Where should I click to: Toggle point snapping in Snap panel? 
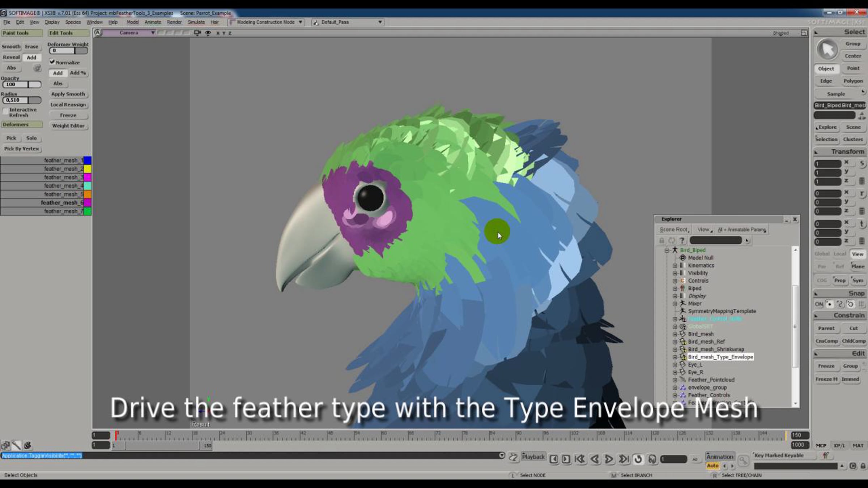(830, 304)
